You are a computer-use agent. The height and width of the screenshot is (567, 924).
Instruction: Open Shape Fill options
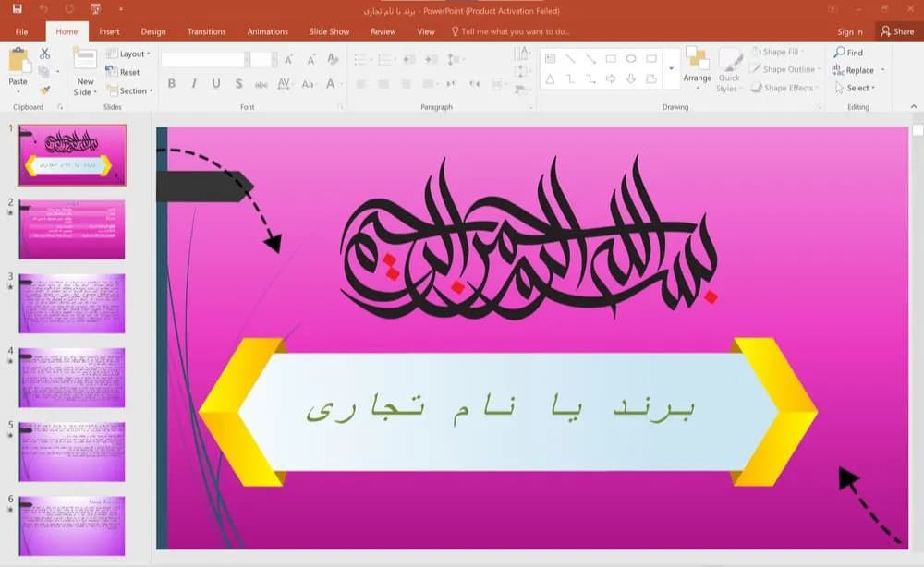(779, 52)
